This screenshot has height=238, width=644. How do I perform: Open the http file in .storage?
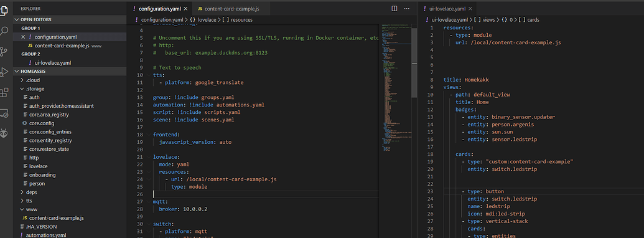34,158
